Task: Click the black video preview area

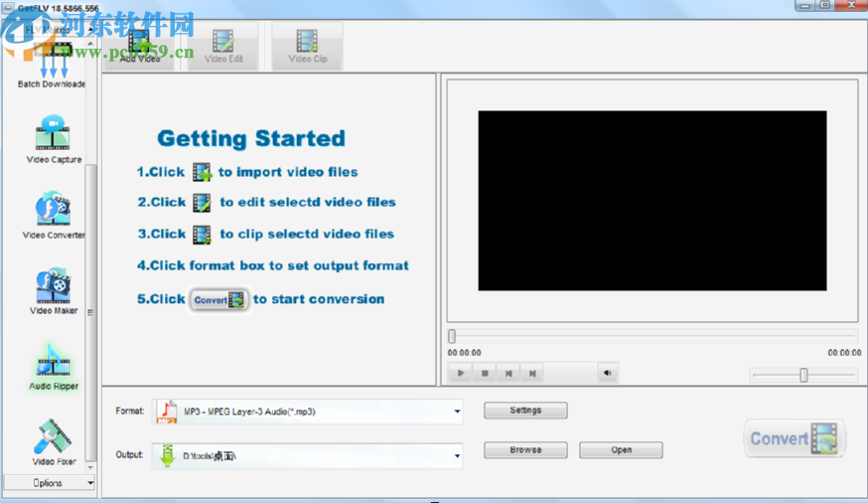Action: (652, 201)
